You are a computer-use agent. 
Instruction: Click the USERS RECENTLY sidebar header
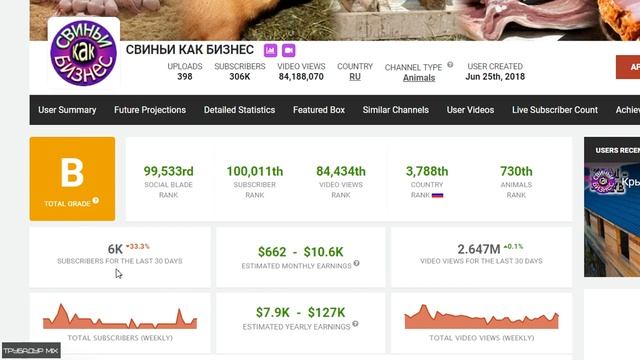[x=617, y=150]
